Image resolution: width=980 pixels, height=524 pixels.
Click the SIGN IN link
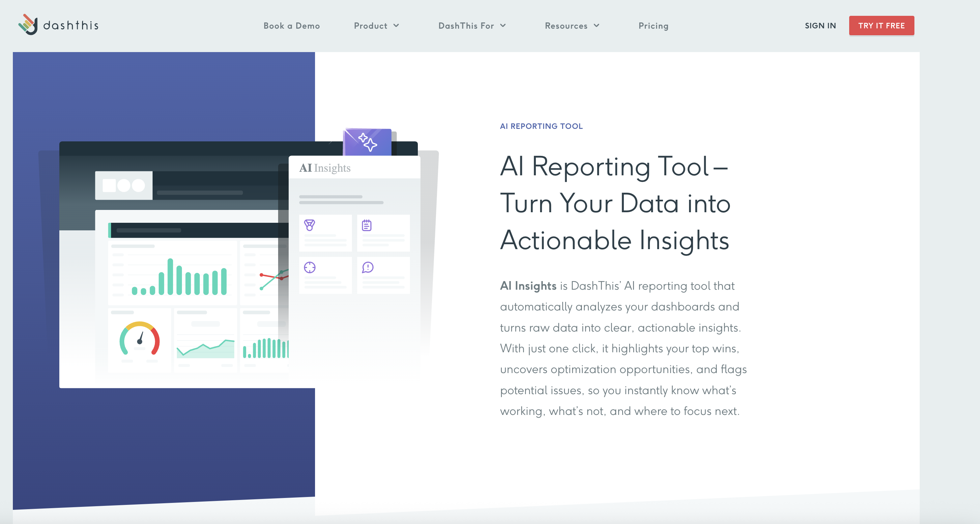point(820,25)
